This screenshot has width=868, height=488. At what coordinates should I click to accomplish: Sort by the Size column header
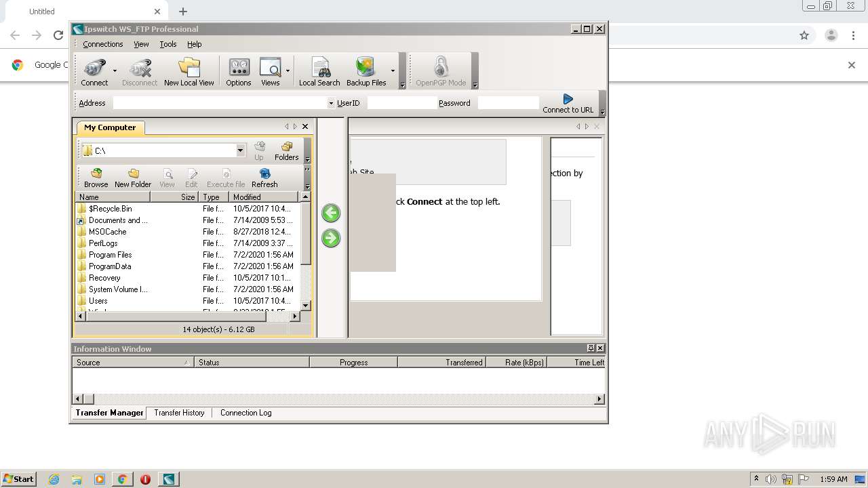[x=174, y=197]
